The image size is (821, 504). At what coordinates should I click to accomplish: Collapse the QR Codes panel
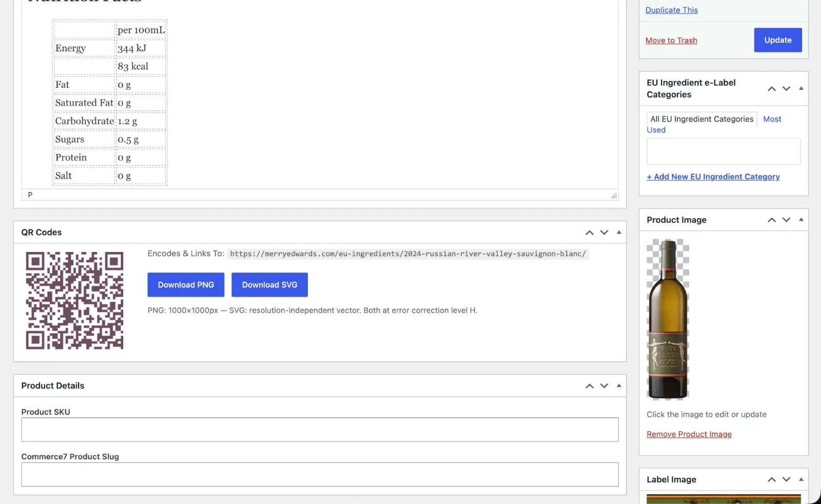click(619, 232)
